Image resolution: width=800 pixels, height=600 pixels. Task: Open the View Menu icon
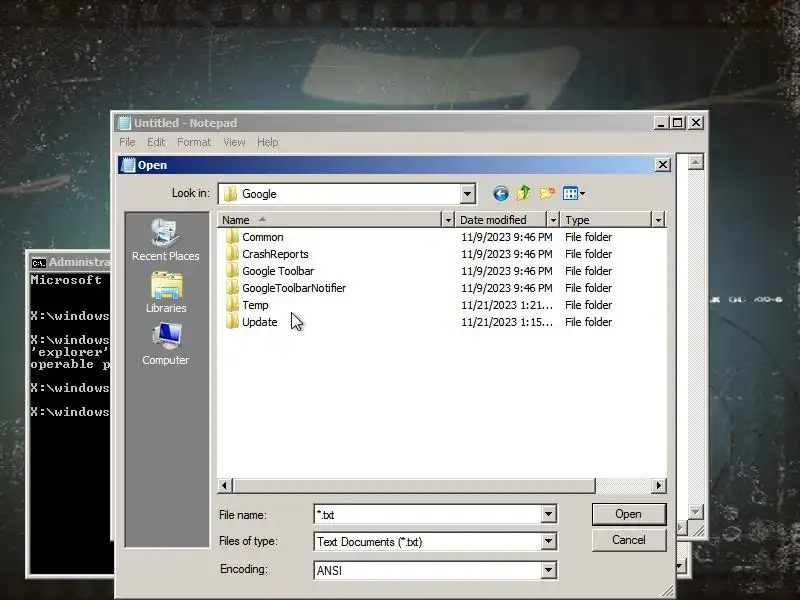tap(573, 193)
